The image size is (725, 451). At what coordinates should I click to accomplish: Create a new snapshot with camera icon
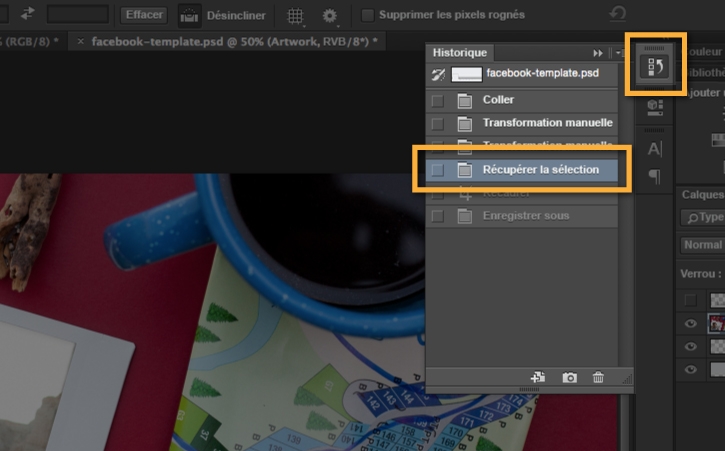click(x=570, y=377)
